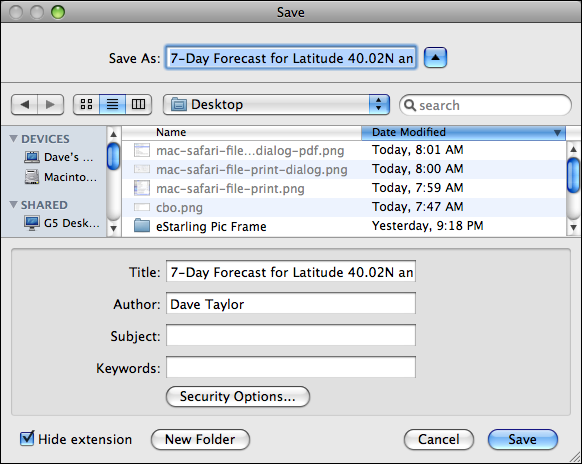
Task: Click the sidebar scroll up arrow
Action: point(114,134)
